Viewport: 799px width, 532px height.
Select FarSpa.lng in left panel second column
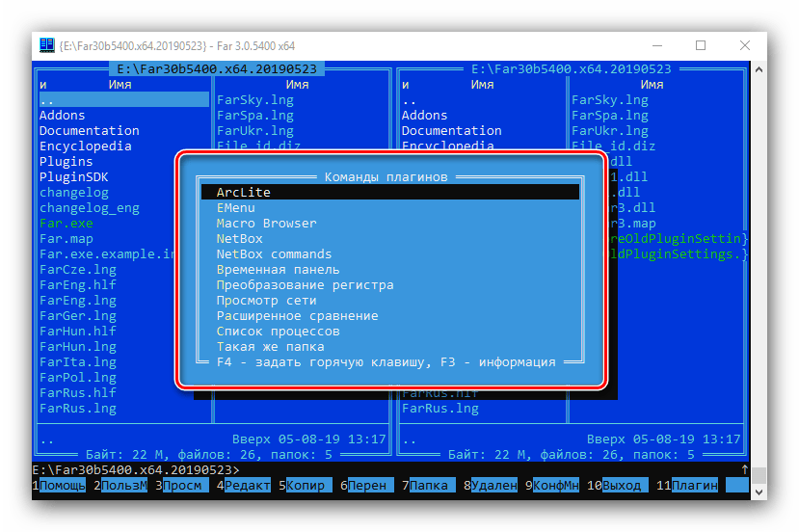tap(255, 115)
